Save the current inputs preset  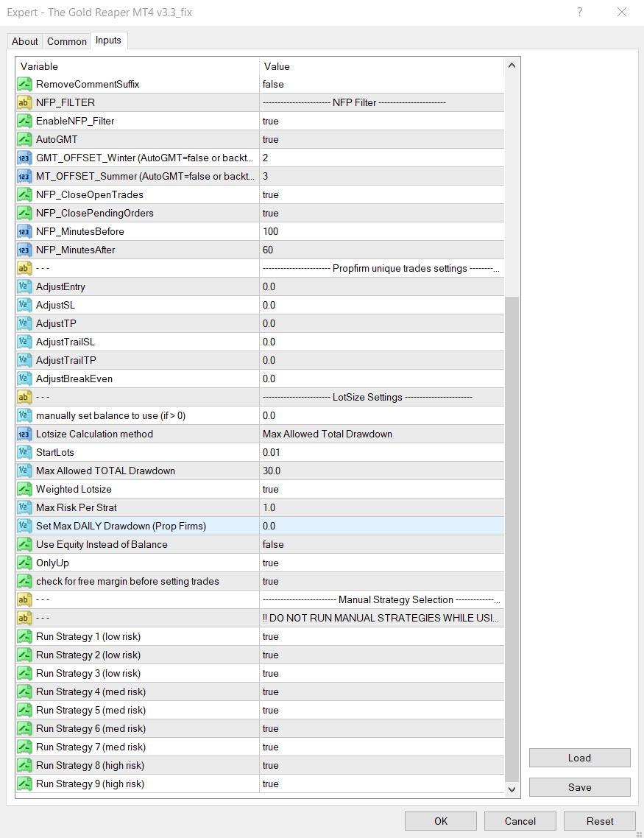pyautogui.click(x=579, y=787)
